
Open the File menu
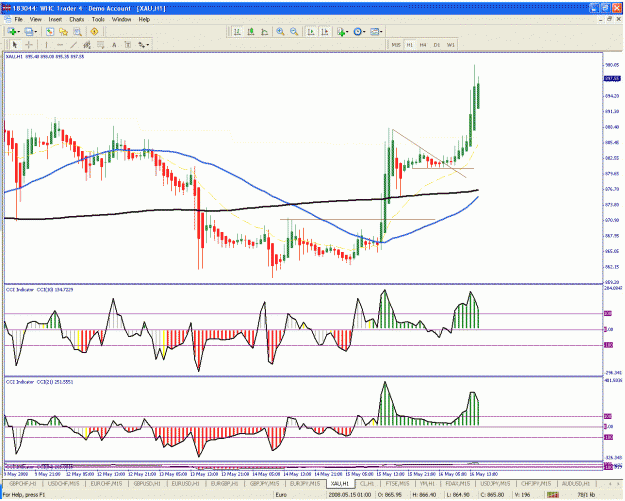[19, 19]
